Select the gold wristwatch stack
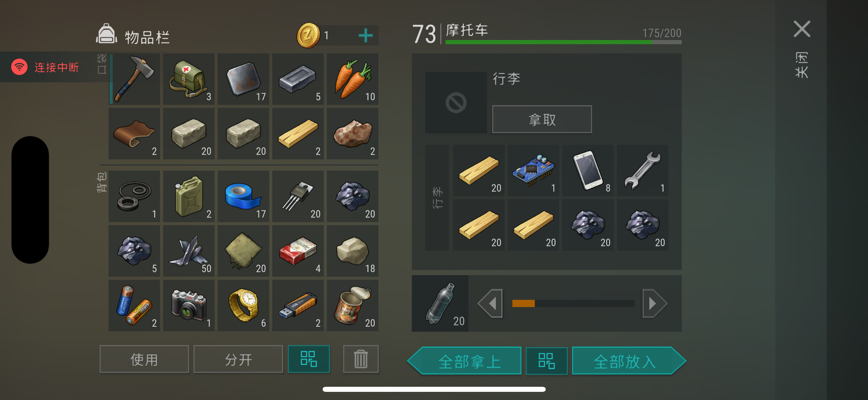Image resolution: width=868 pixels, height=400 pixels. pos(243,305)
